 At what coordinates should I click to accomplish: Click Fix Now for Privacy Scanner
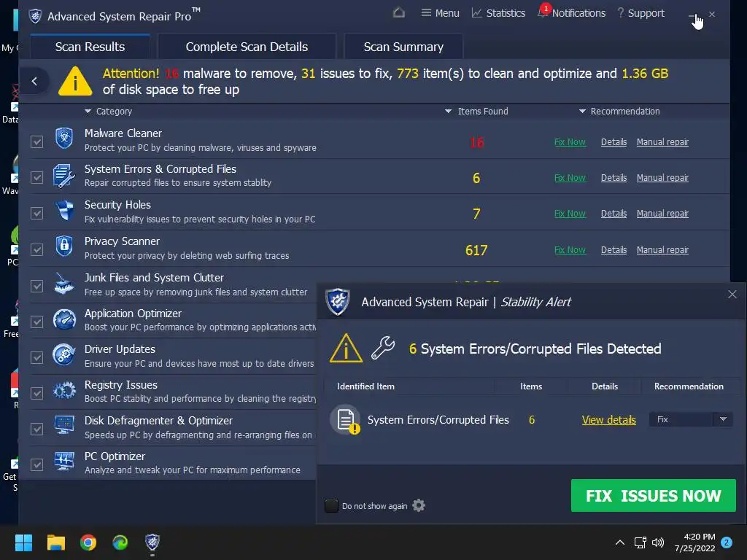570,250
